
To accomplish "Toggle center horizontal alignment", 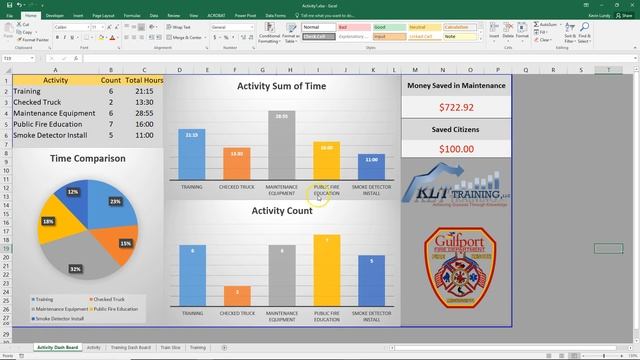I will pyautogui.click(x=133, y=38).
